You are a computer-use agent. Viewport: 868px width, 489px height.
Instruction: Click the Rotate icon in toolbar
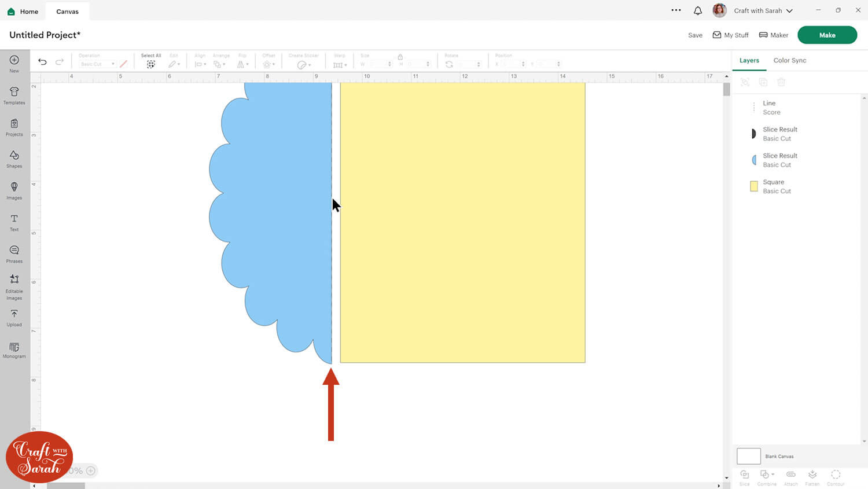pyautogui.click(x=449, y=64)
